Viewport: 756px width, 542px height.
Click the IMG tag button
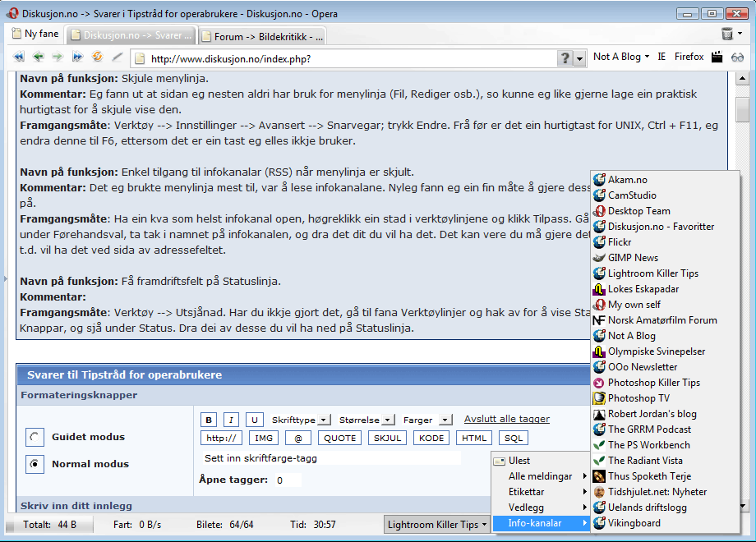(x=264, y=438)
